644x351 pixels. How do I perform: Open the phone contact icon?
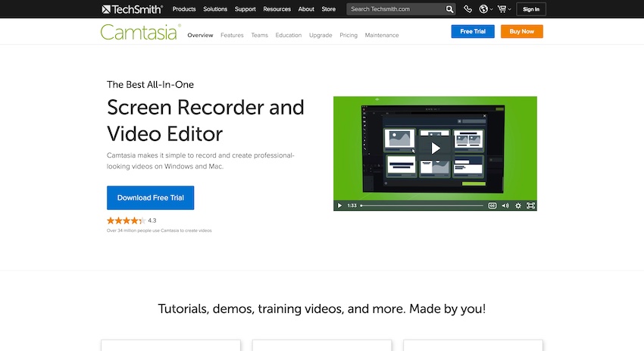(467, 9)
